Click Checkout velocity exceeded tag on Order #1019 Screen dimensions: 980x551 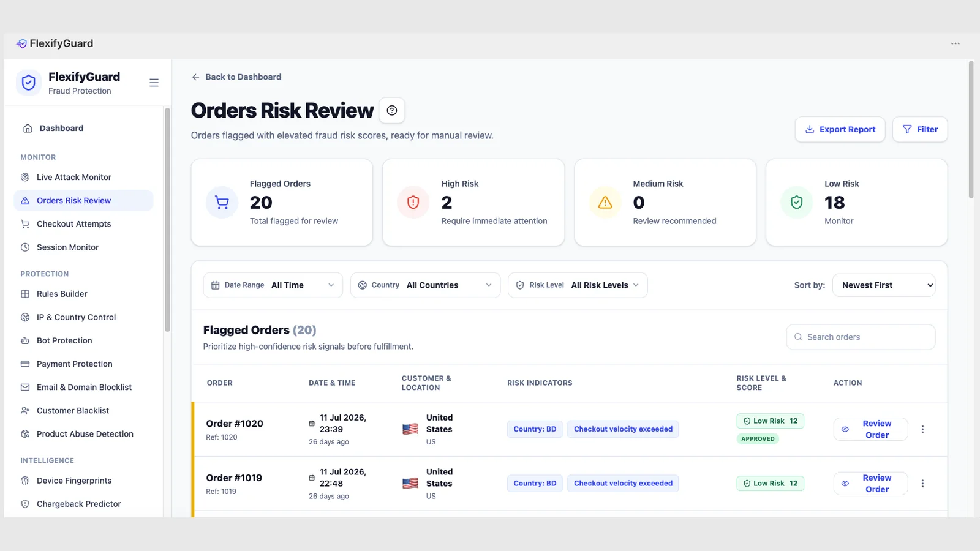click(623, 484)
